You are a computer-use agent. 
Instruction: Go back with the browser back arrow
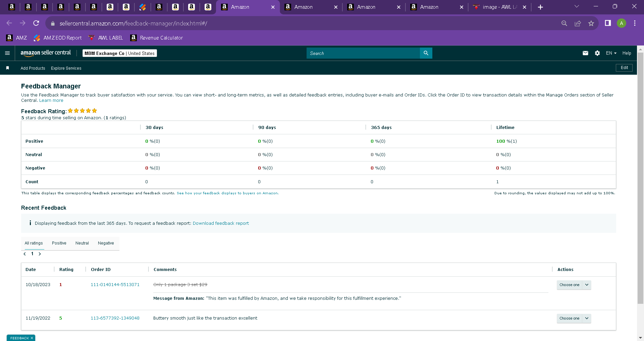click(9, 23)
